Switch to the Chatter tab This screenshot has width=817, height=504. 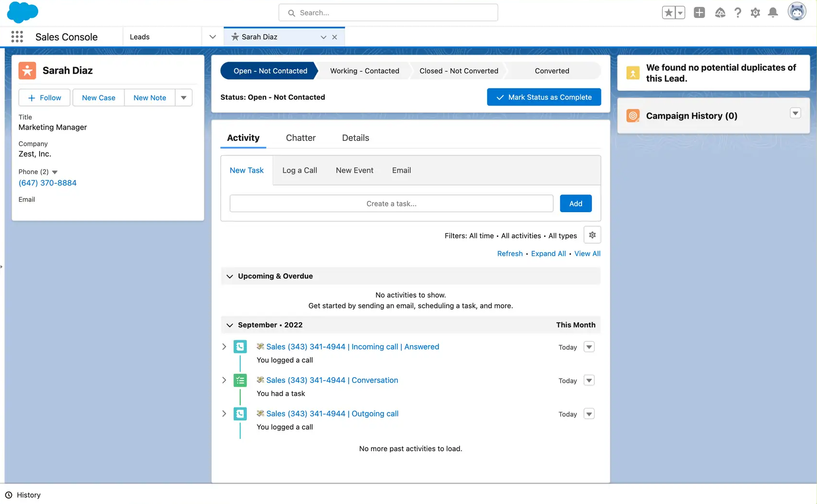coord(300,138)
